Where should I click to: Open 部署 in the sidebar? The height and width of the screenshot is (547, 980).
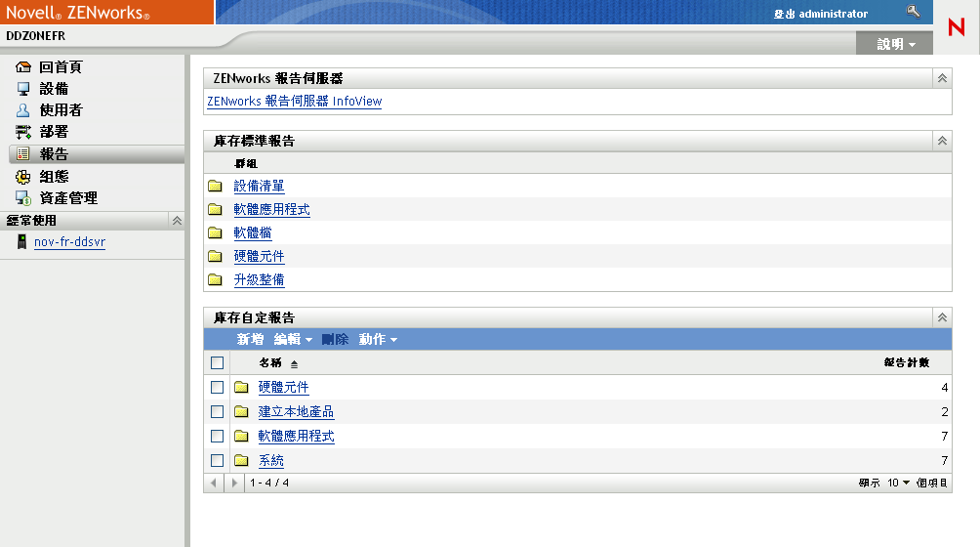tap(54, 132)
